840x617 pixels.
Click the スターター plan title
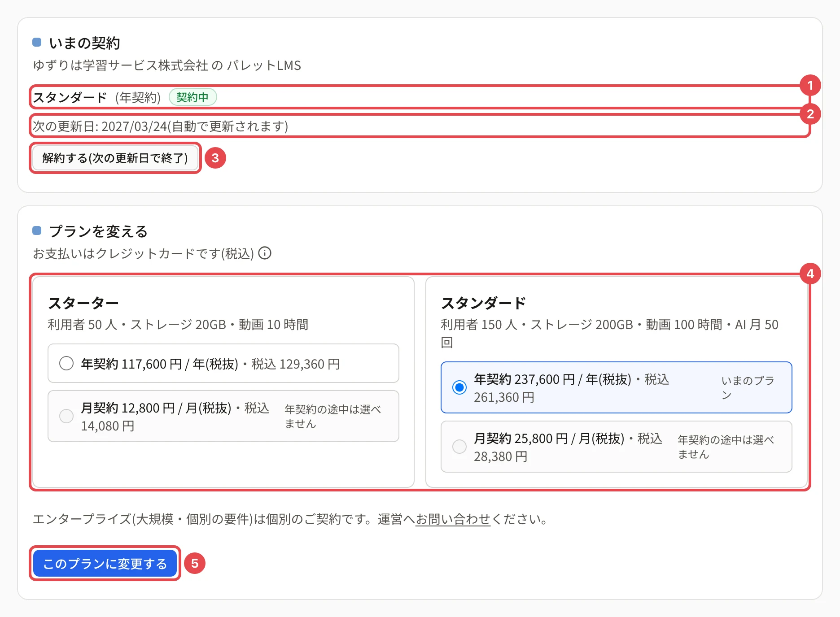tap(83, 303)
